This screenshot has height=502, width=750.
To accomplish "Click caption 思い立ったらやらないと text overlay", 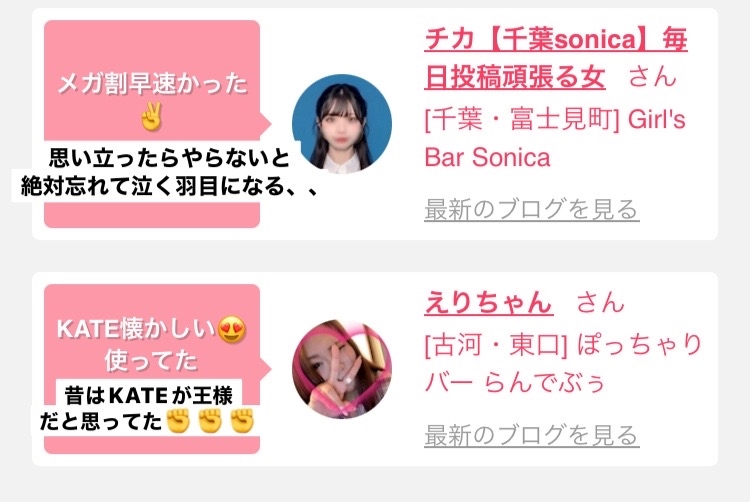I will 169,158.
